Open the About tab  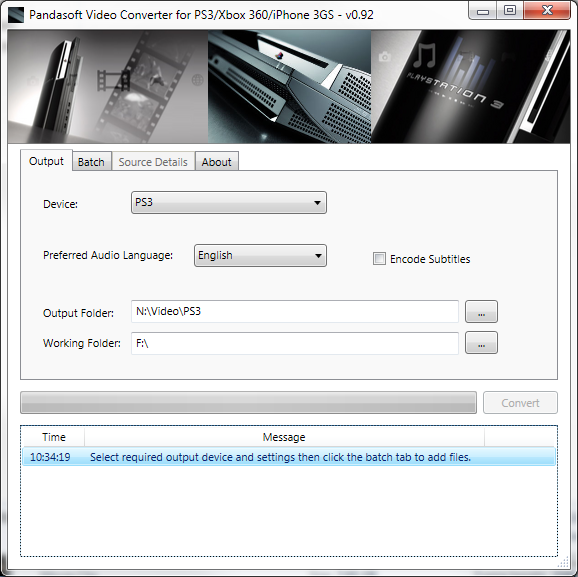[216, 161]
